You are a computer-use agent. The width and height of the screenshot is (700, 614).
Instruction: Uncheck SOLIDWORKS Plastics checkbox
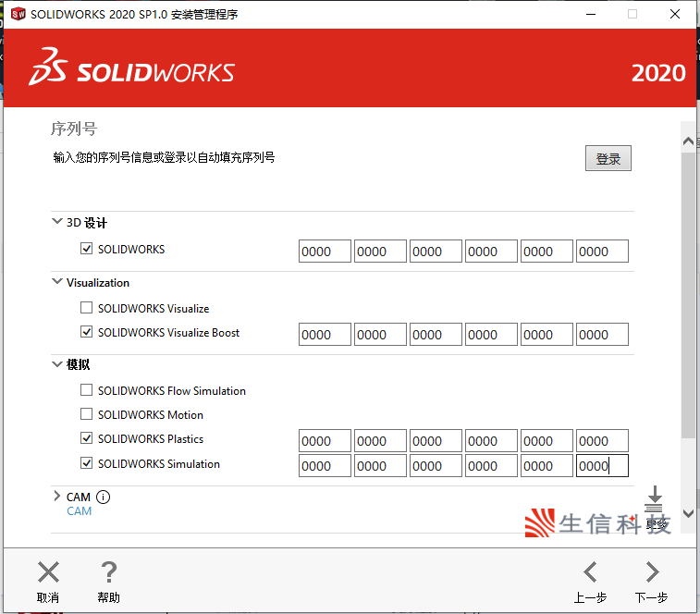(86, 438)
